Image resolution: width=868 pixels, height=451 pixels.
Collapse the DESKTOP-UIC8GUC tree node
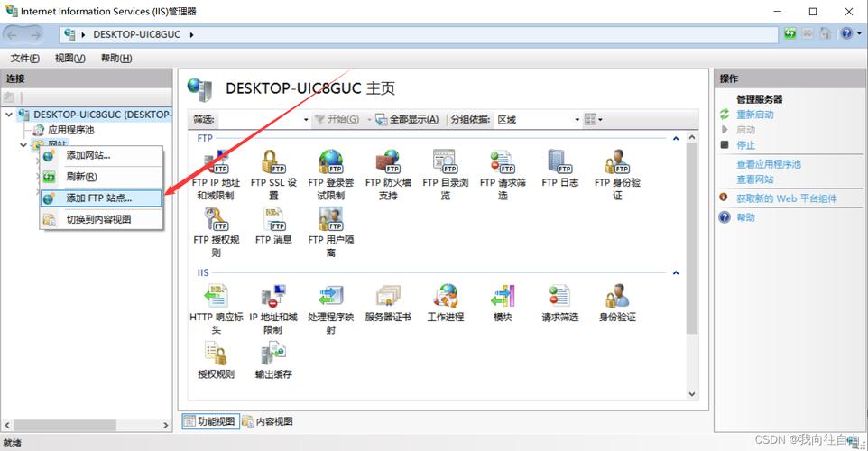9,115
